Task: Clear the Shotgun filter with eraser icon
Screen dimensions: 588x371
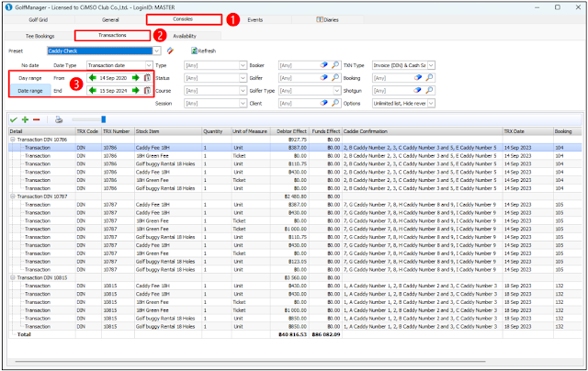Action: [x=418, y=90]
